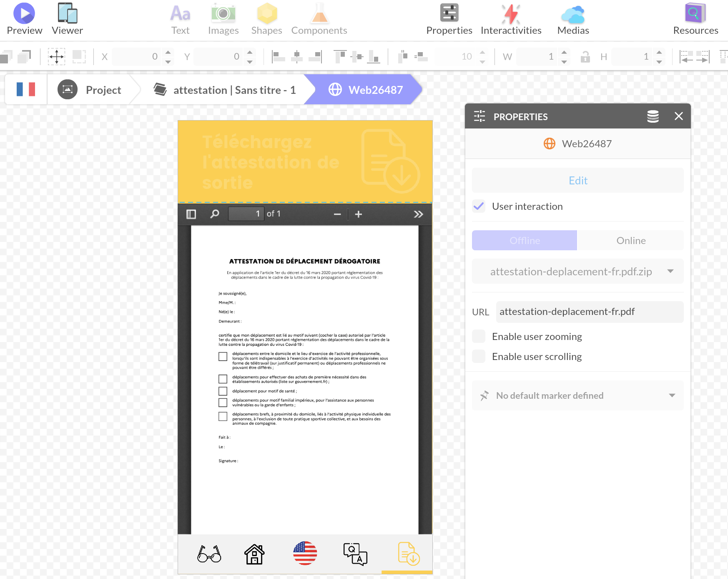Open PDF search magnifier
728x579 pixels.
[x=215, y=214]
